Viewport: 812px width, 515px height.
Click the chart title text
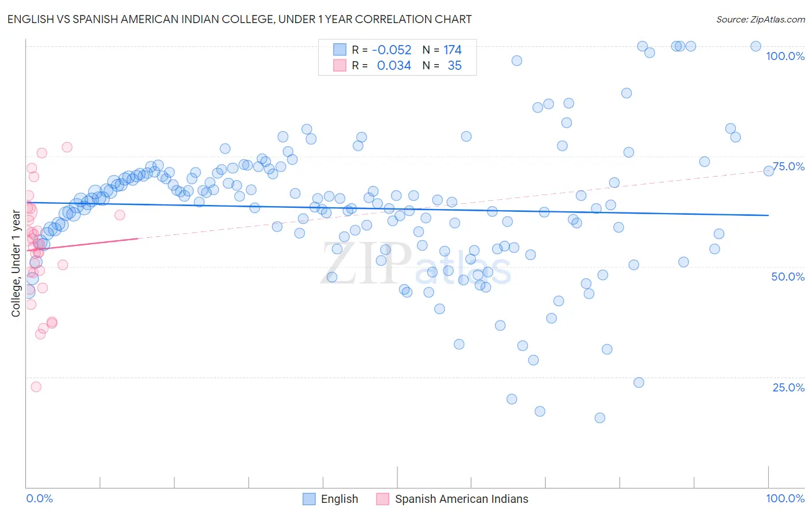click(240, 19)
